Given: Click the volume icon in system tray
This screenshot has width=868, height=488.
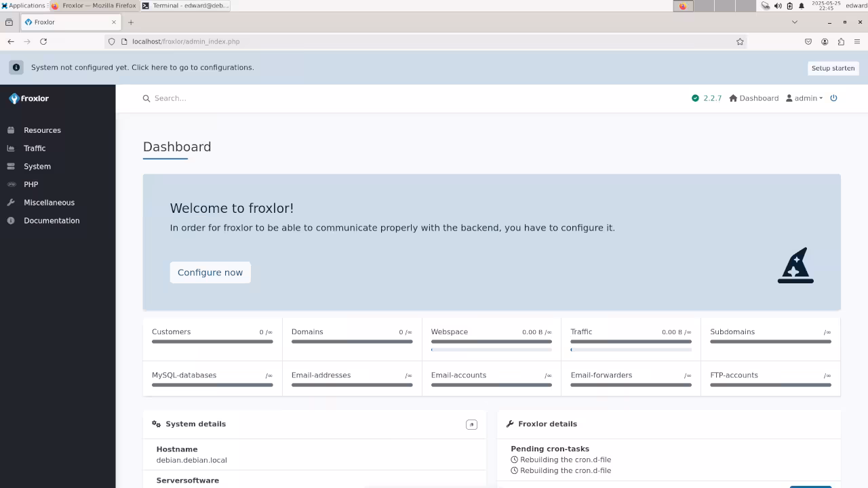Looking at the screenshot, I should coord(778,5).
